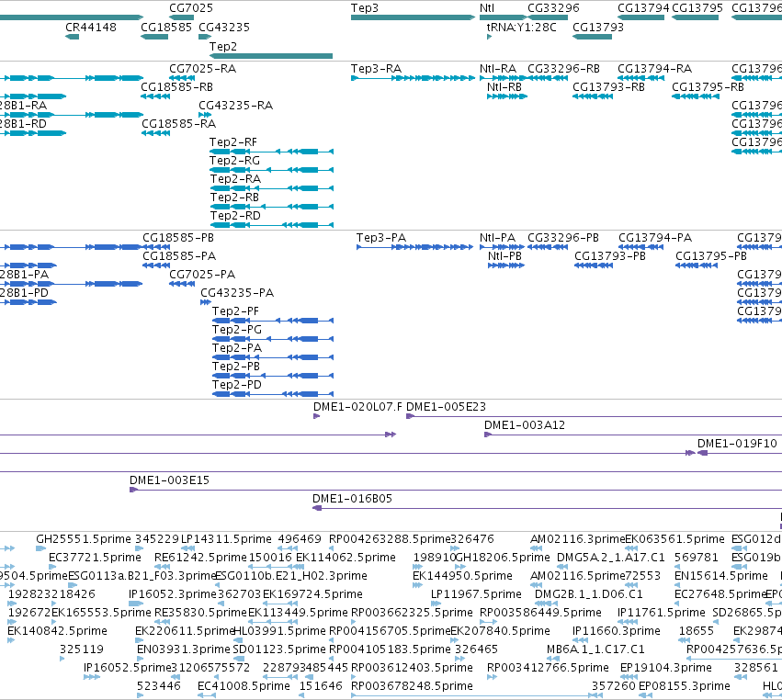The height and width of the screenshot is (700, 782).
Task: Click the Tep2-RF transcript label
Action: [x=232, y=142]
